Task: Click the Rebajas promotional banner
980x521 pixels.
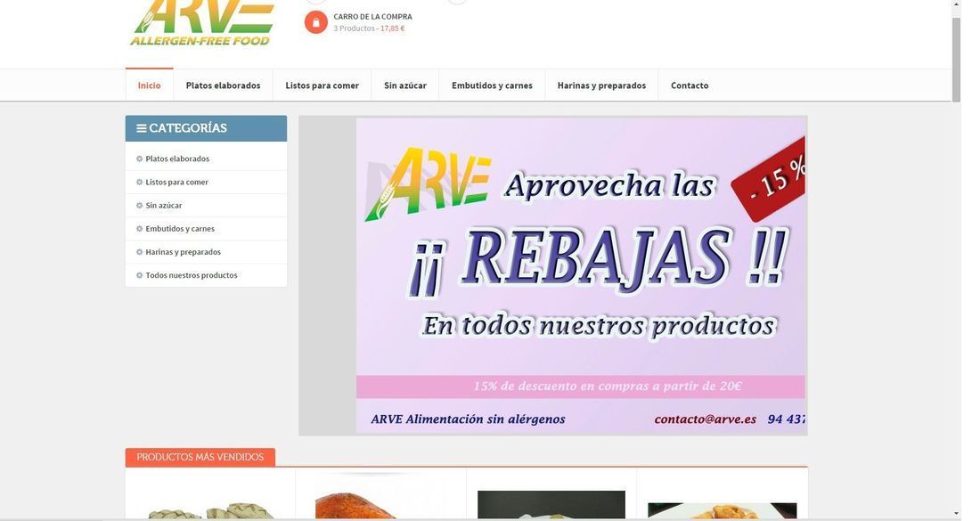Action: (x=581, y=275)
